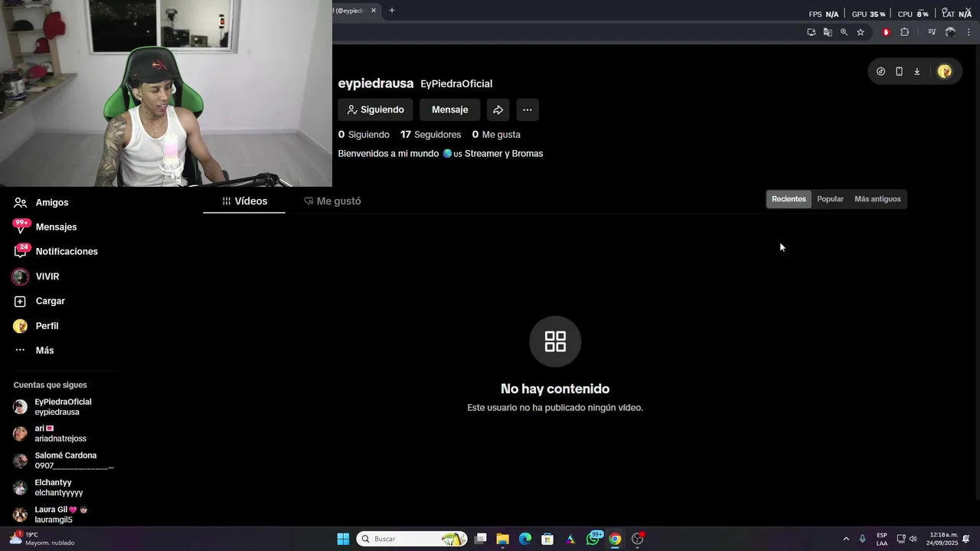The height and width of the screenshot is (551, 980).
Task: Open the Cargar upload page
Action: pyautogui.click(x=39, y=302)
